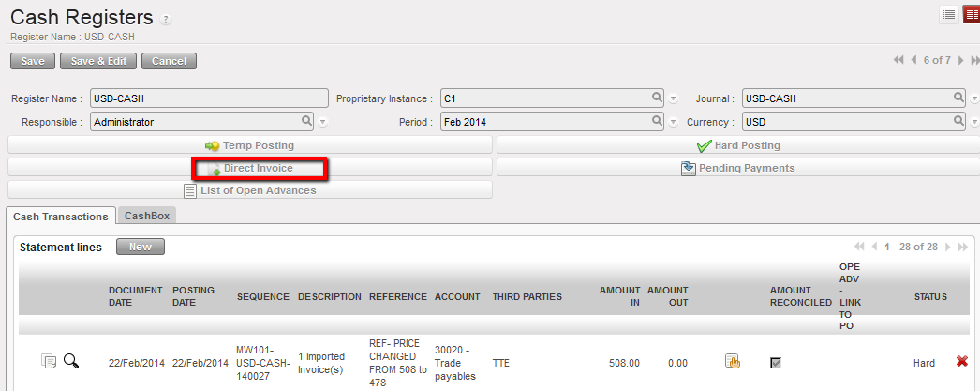Expand the Period field dropdown arrow
The height and width of the screenshot is (391, 980).
[673, 122]
